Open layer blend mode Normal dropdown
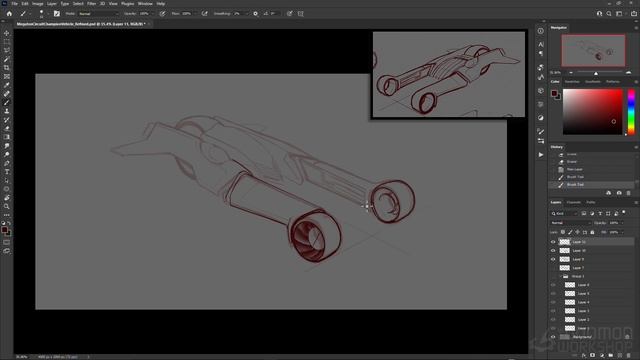640x360 pixels. 571,223
